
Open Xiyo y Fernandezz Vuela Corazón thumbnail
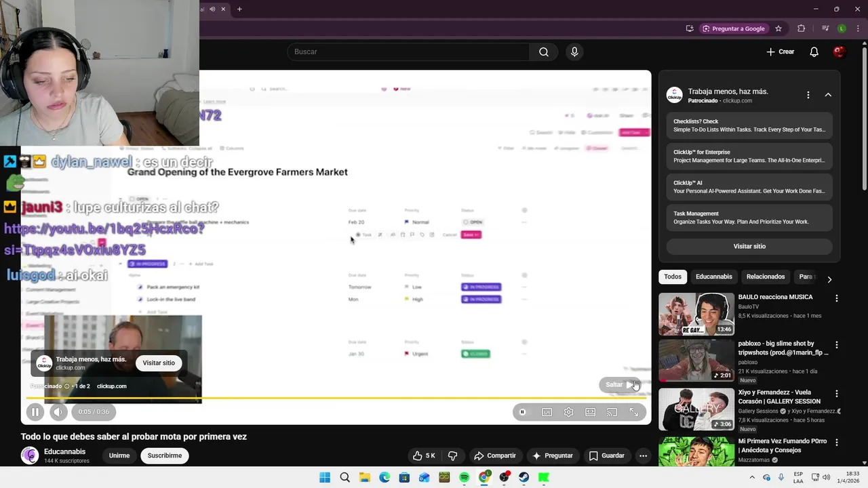[x=696, y=409]
